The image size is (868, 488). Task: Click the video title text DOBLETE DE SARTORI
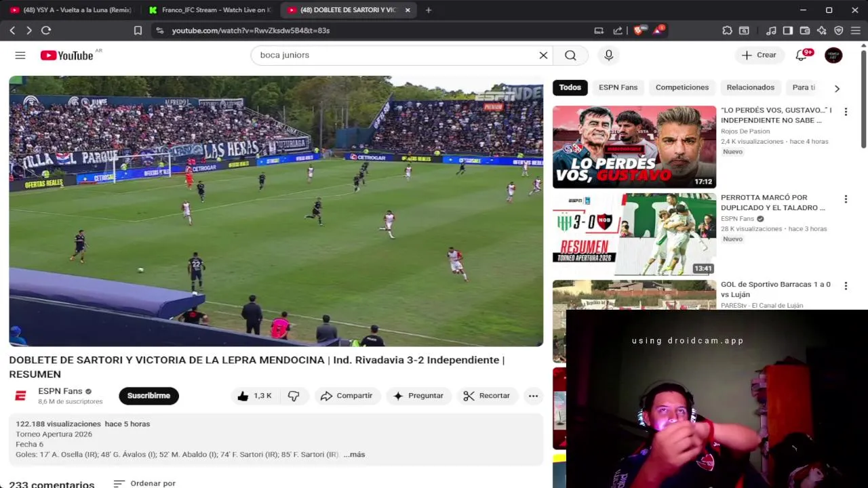click(257, 367)
